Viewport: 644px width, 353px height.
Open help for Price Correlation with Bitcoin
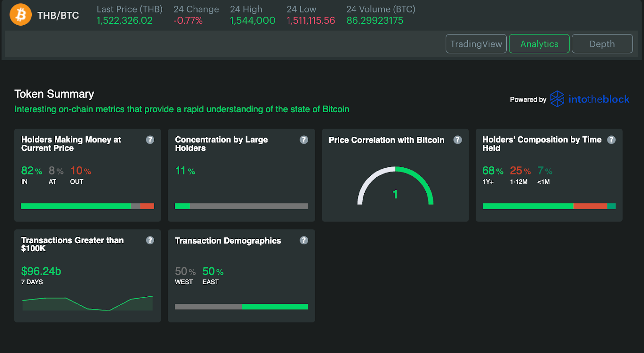point(458,140)
